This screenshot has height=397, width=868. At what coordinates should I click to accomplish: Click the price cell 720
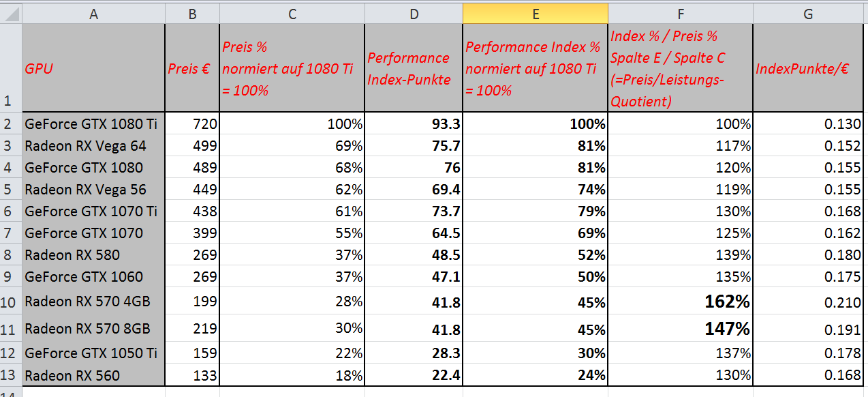click(192, 124)
